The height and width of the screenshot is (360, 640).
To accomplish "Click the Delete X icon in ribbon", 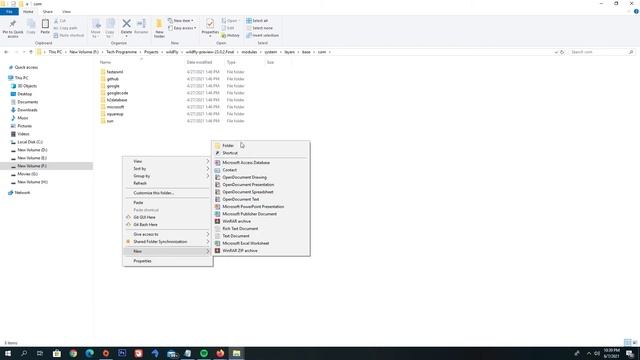I will pos(127,24).
